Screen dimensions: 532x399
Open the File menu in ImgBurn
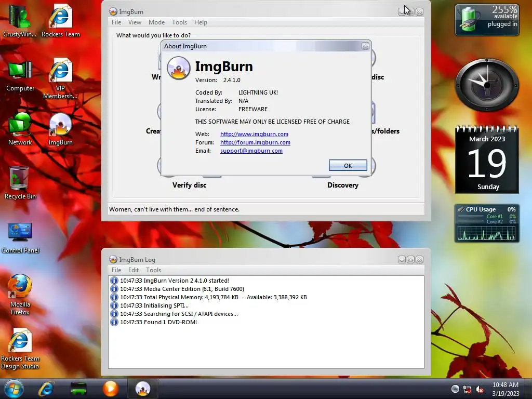click(x=116, y=22)
